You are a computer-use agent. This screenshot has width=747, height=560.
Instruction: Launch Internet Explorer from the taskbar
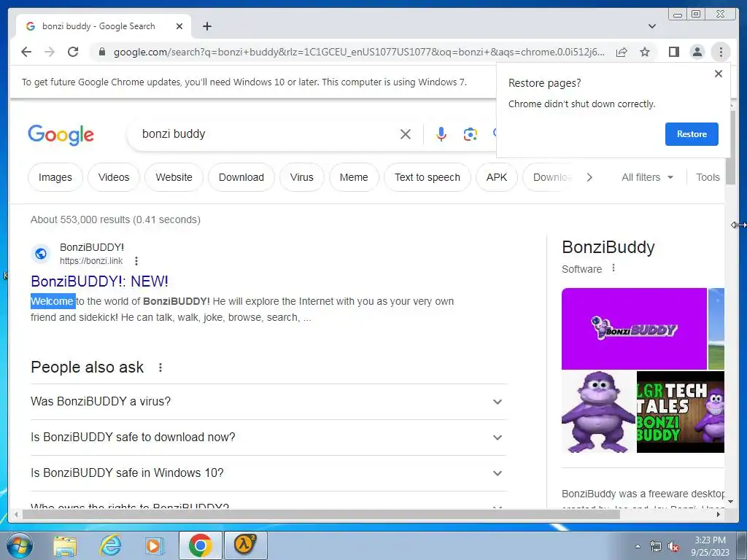[x=110, y=545]
